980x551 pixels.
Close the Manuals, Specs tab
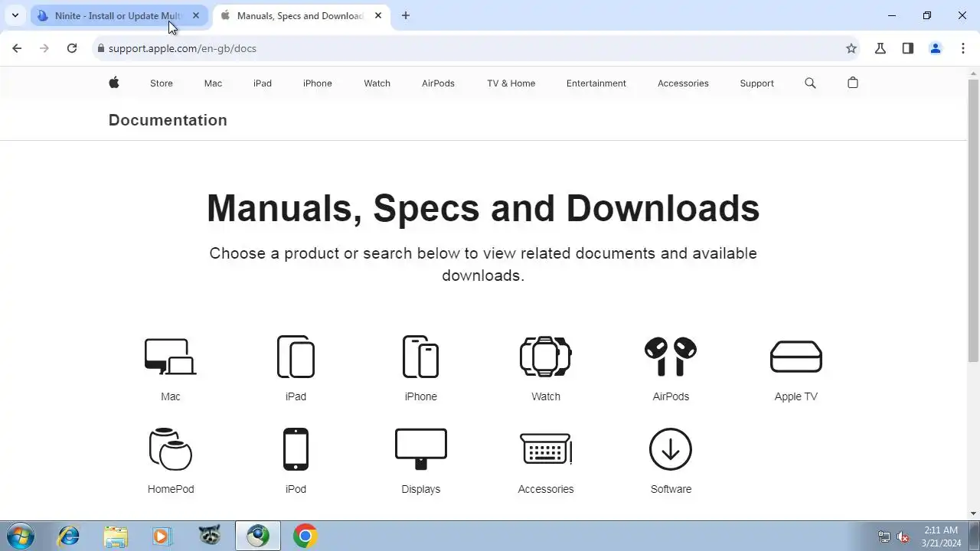click(378, 15)
